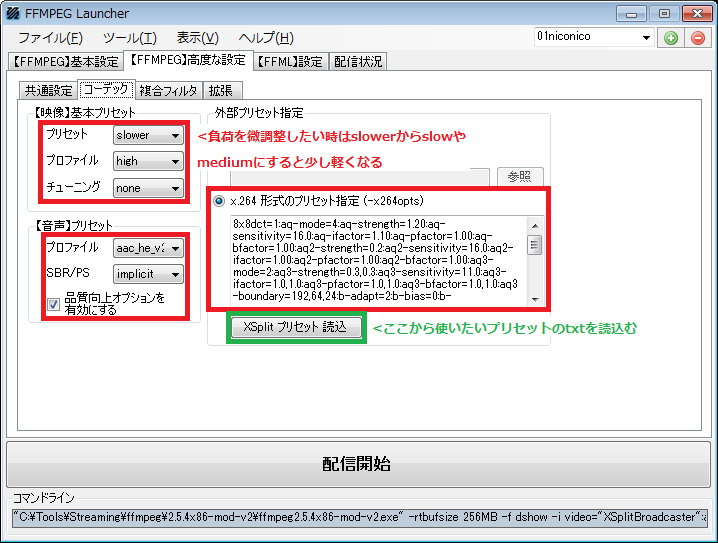Select the 【FFMPEG】高度な設定 tab
Viewport: 718px width, 543px height.
point(188,60)
